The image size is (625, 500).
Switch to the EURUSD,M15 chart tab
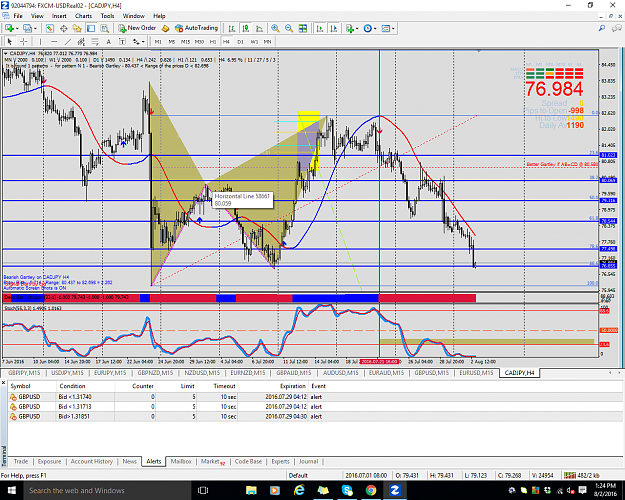coord(476,373)
